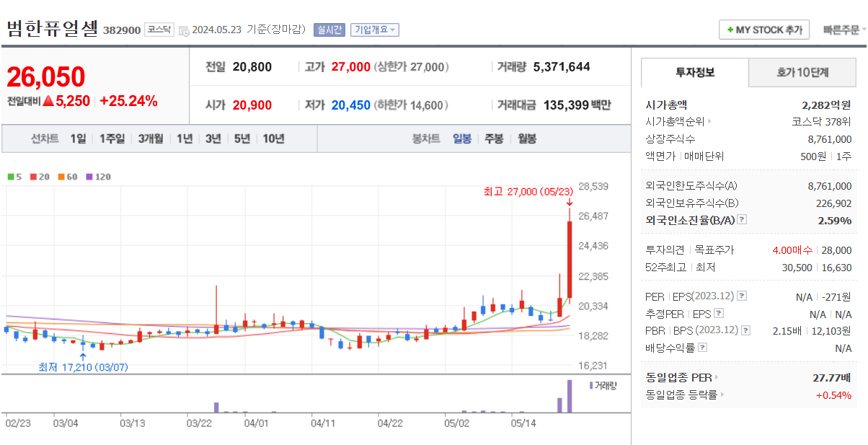Click the 거래대금 value 135,399
This screenshot has width=868, height=445.
coord(564,105)
